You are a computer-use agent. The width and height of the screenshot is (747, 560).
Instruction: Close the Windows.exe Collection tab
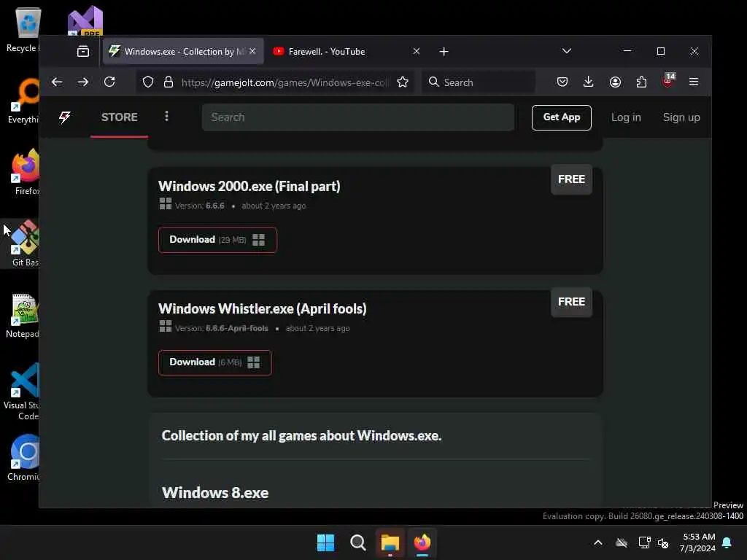pos(252,51)
